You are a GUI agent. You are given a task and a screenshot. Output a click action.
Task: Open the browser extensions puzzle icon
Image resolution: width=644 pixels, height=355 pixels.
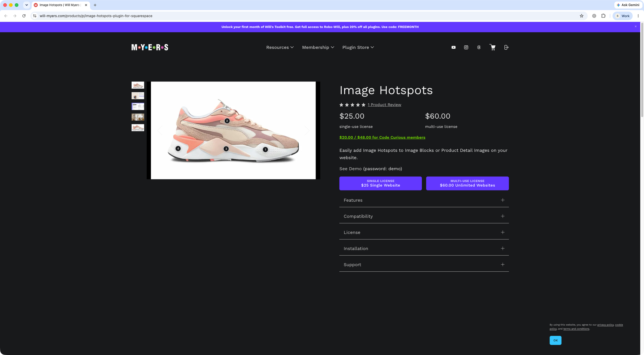603,16
